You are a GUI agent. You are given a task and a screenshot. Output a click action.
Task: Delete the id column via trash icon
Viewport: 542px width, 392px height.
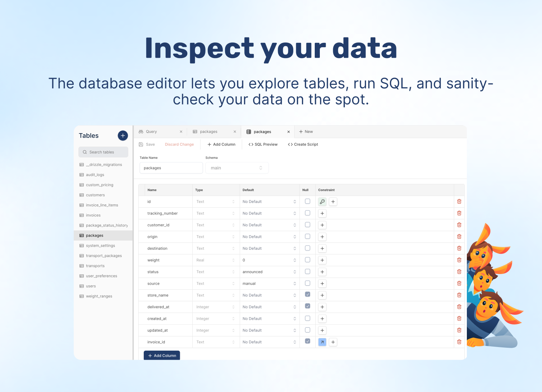point(459,201)
